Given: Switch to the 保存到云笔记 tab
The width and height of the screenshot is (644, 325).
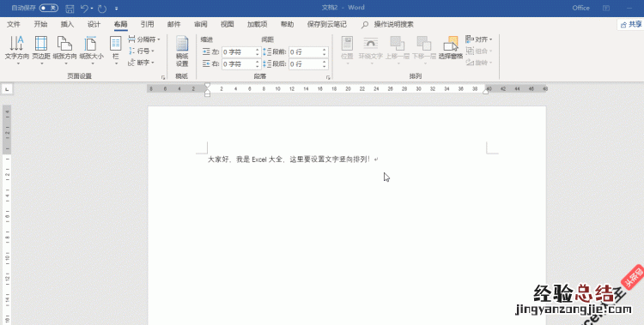Looking at the screenshot, I should click(327, 24).
